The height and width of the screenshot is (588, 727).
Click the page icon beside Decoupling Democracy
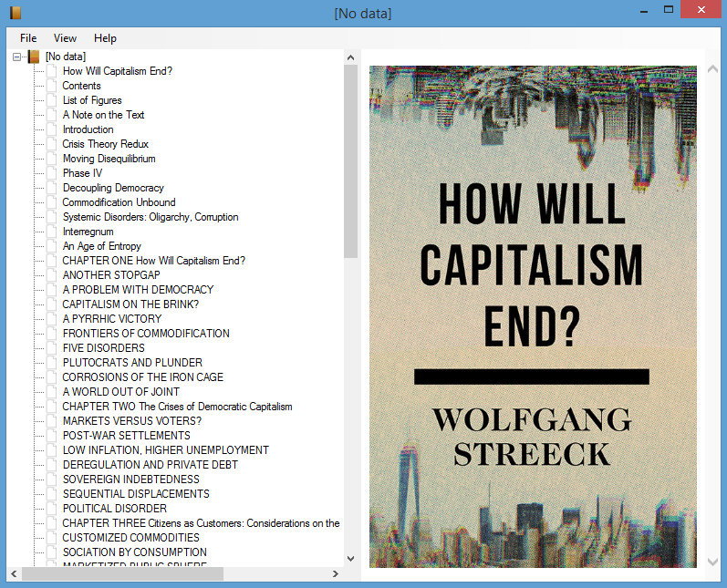[x=51, y=188]
